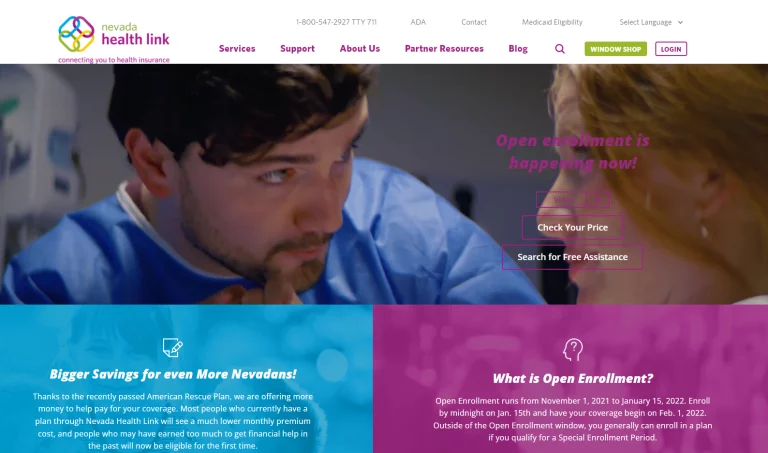
Task: Open the Services menu
Action: click(x=237, y=48)
